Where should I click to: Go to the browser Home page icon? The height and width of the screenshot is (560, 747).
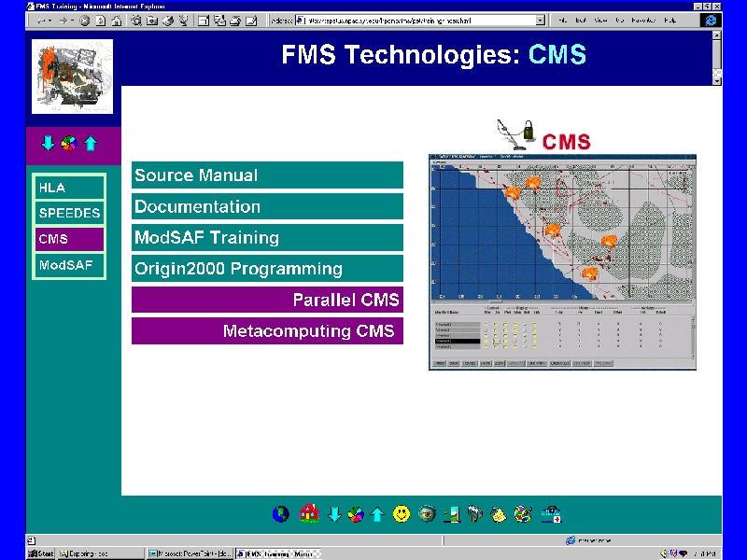tap(116, 21)
